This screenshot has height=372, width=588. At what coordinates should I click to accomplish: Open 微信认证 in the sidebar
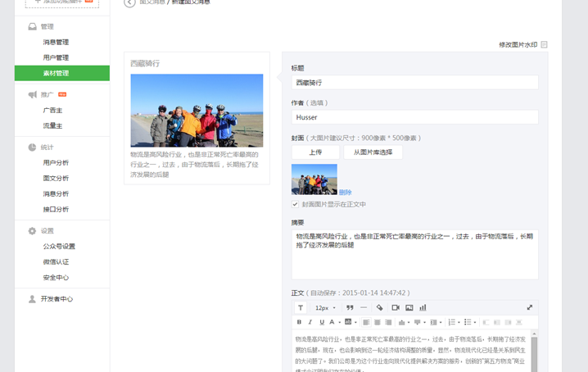pos(56,262)
